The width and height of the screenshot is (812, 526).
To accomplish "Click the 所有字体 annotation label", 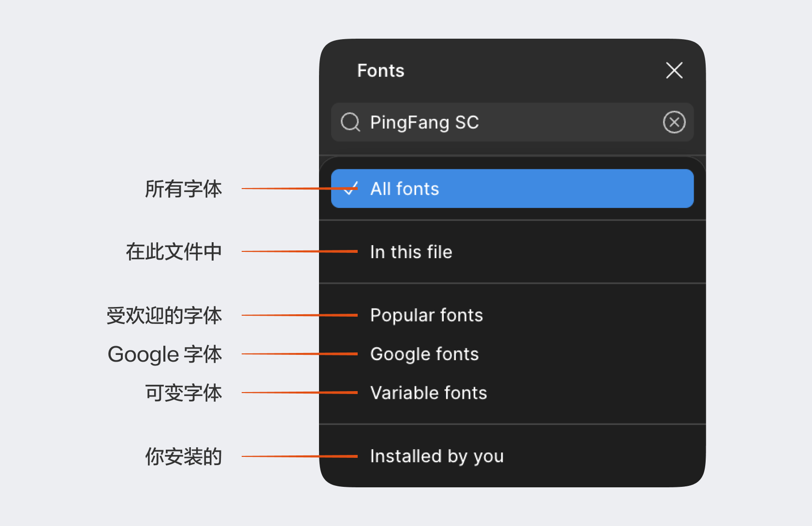I will (183, 189).
